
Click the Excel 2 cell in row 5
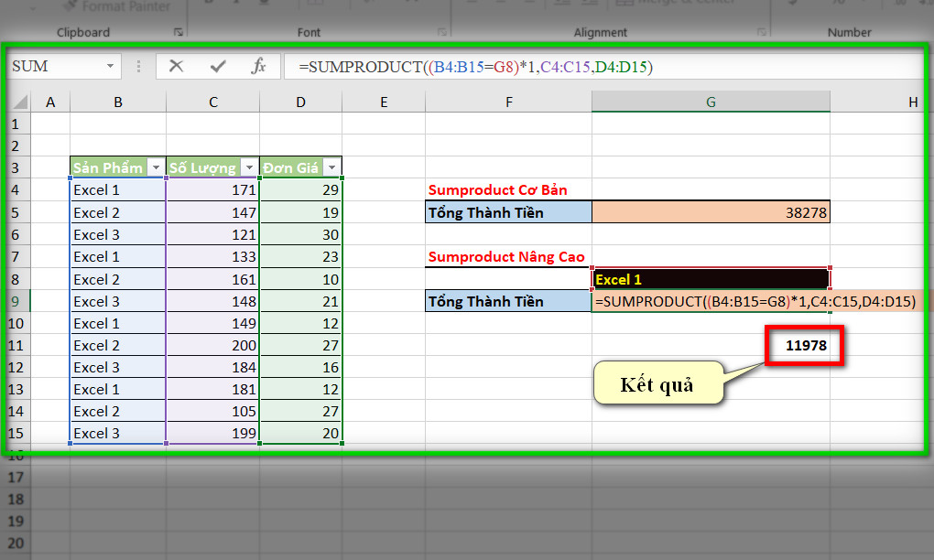point(118,212)
